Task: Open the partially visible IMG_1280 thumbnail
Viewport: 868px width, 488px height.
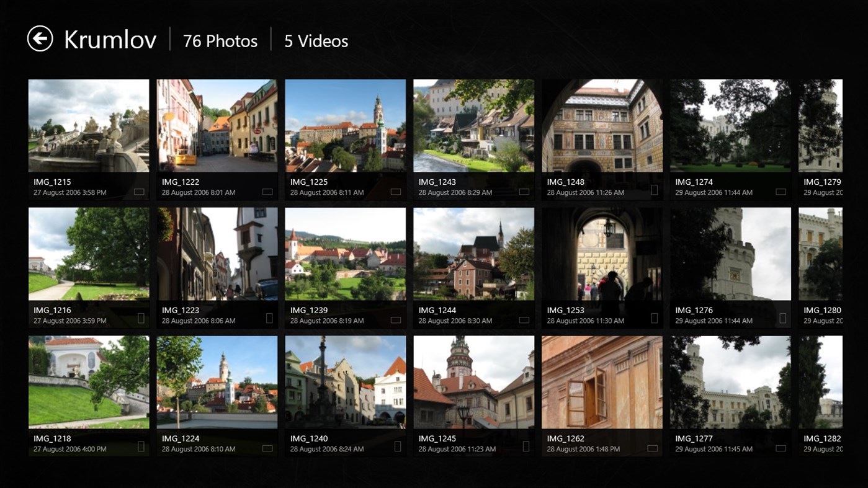Action: coord(820,254)
